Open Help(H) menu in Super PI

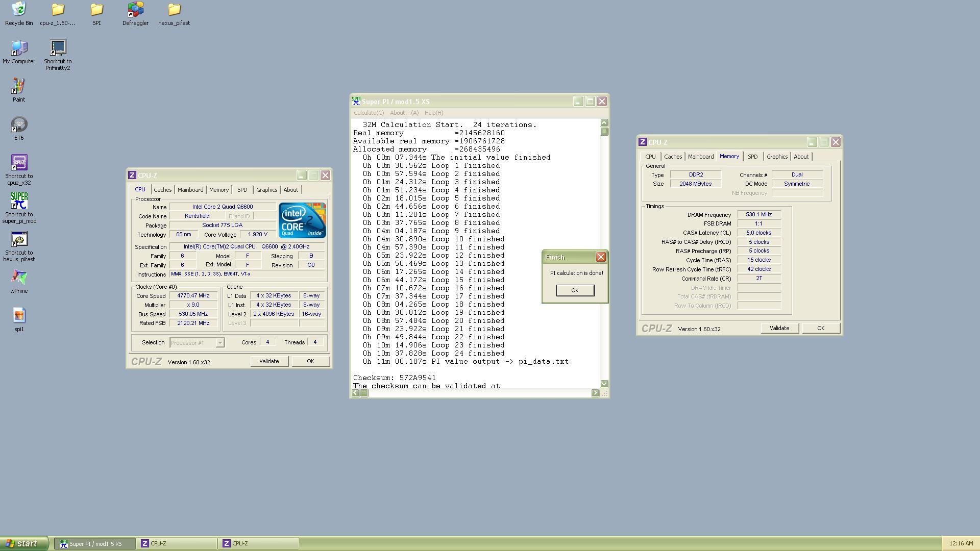click(434, 113)
